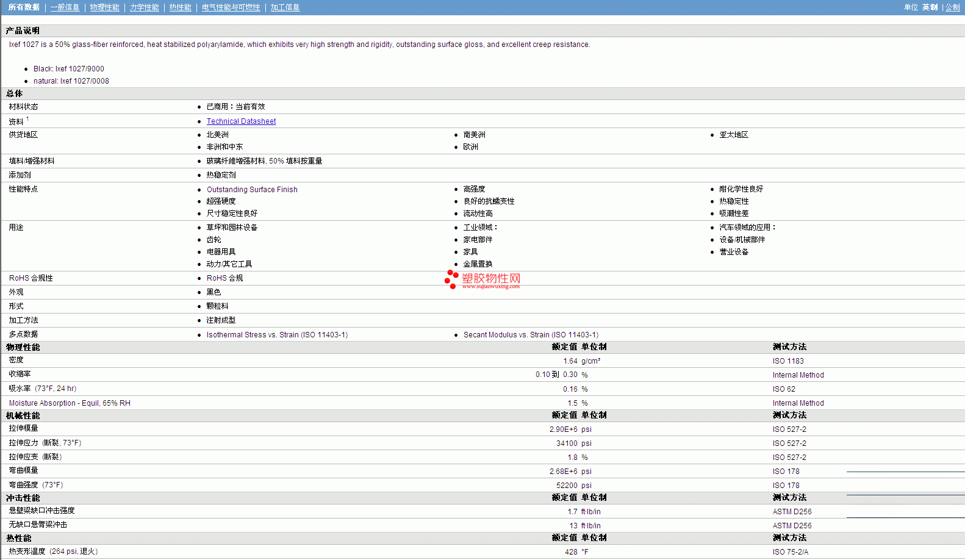The width and height of the screenshot is (965, 560).
Task: Click the 草坪和园林设备 application entry
Action: (232, 228)
